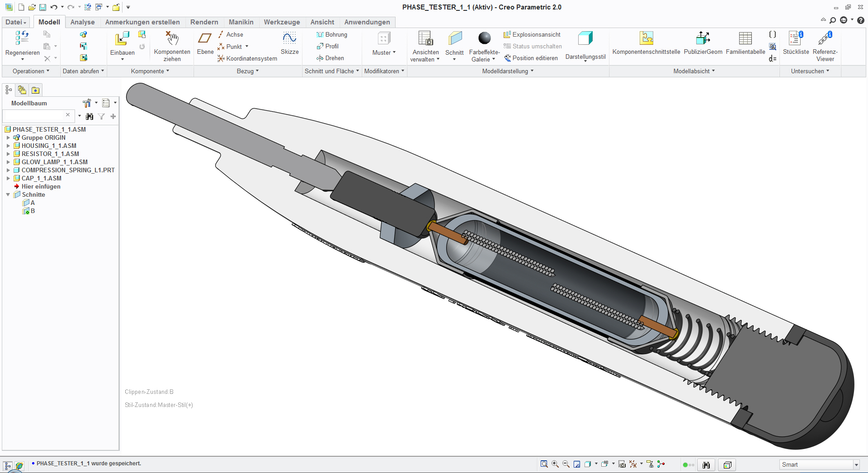
Task: Click the Ebene plane icon
Action: [205, 39]
